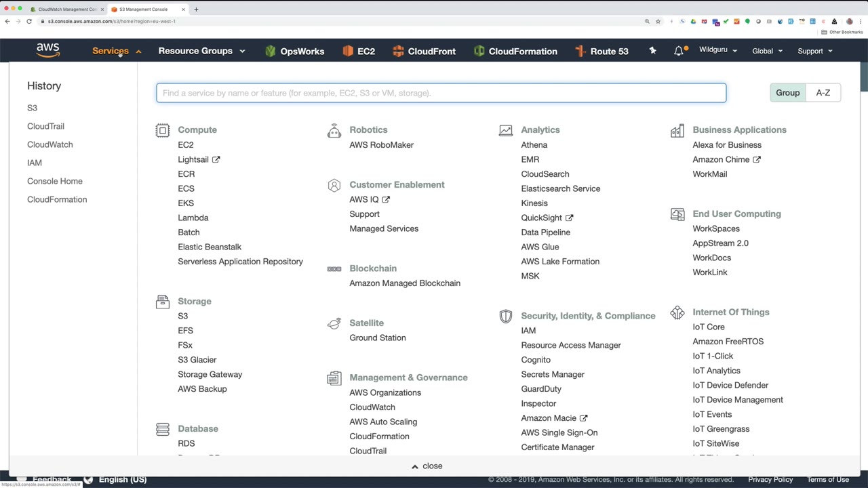The height and width of the screenshot is (488, 868).
Task: Bookmark this page with the star icon
Action: tap(658, 21)
